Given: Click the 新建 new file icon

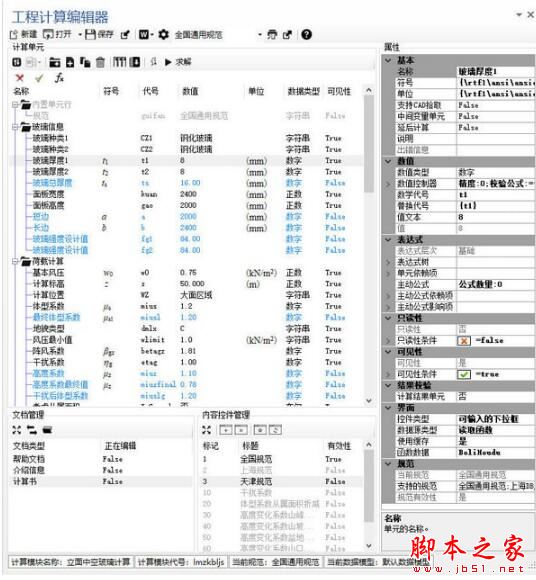Looking at the screenshot, I should [14, 35].
